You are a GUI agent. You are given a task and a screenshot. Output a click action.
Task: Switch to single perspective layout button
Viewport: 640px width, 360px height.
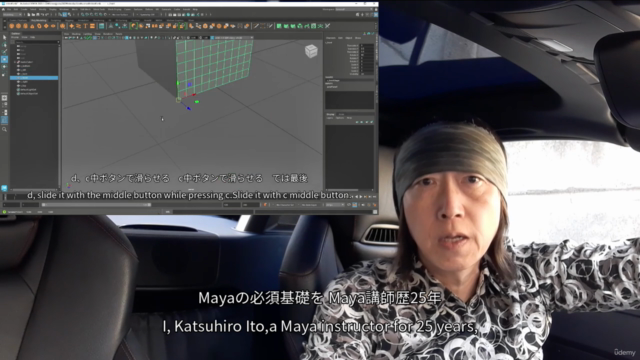[4, 98]
